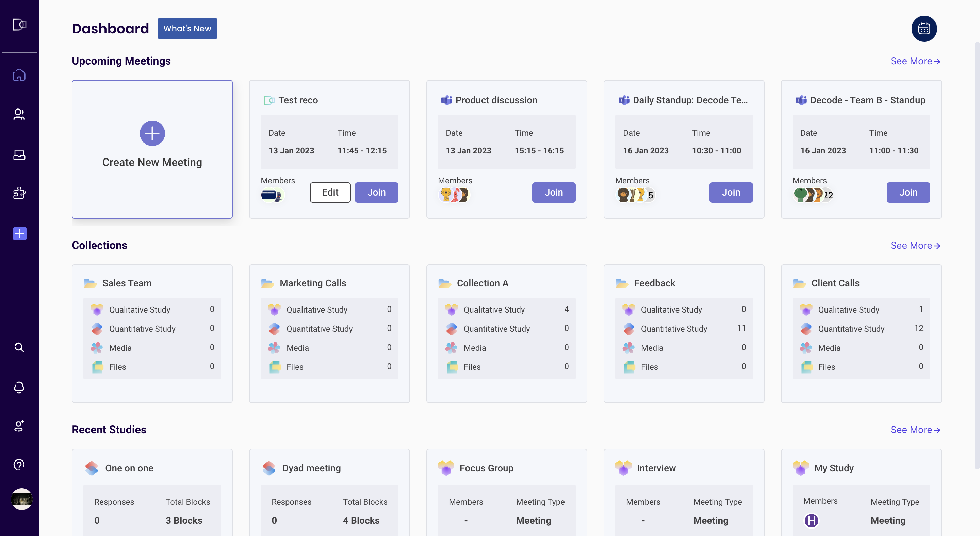This screenshot has width=980, height=536.
Task: Click the purple plus sidebar icon
Action: point(19,233)
